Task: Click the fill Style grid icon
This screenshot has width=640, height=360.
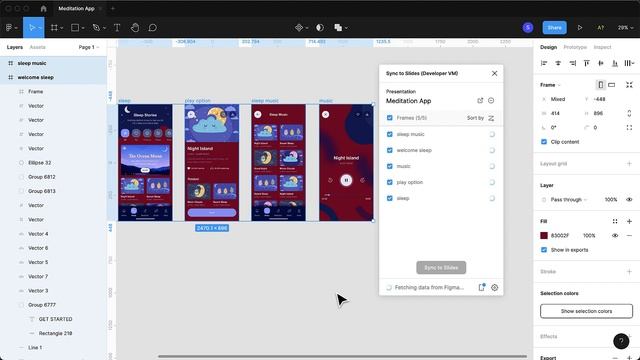Action: [x=615, y=221]
